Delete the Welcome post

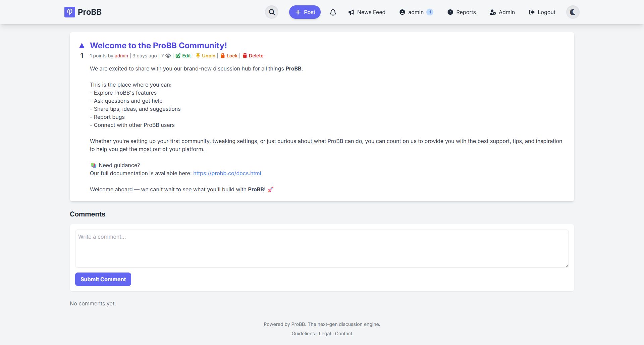pyautogui.click(x=253, y=56)
